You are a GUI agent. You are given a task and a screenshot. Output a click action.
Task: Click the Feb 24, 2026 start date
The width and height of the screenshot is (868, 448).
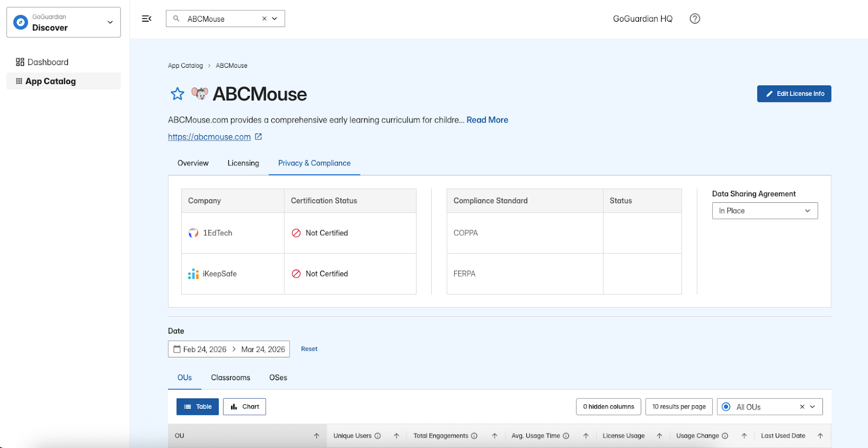(205, 349)
